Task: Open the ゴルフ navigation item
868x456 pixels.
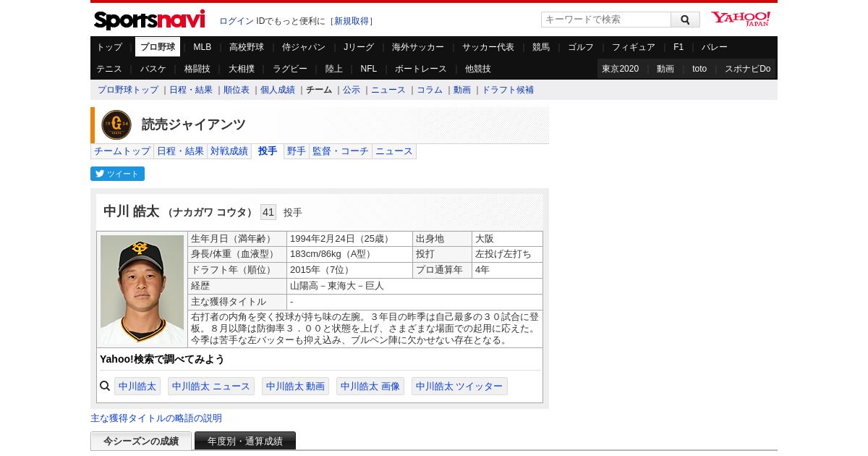Action: pos(581,47)
